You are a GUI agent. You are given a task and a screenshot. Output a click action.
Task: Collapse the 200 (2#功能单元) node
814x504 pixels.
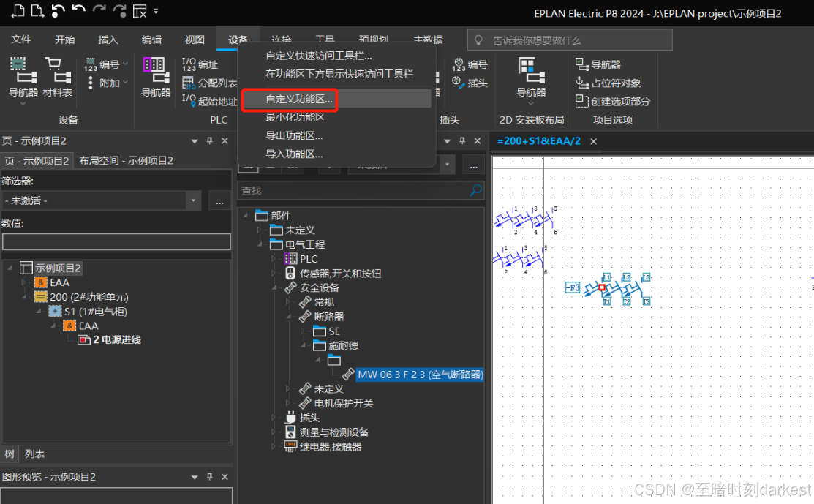click(24, 297)
